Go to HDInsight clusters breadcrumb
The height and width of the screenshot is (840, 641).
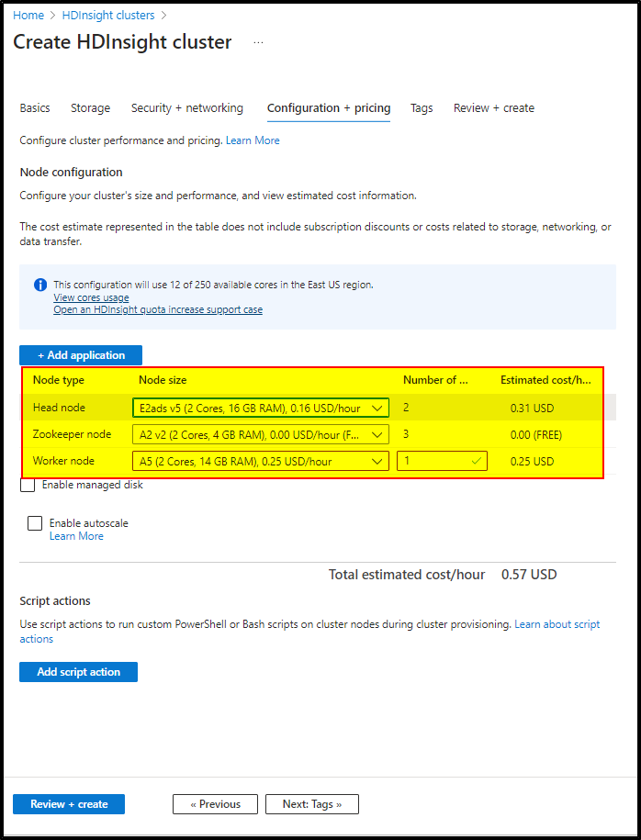point(108,15)
